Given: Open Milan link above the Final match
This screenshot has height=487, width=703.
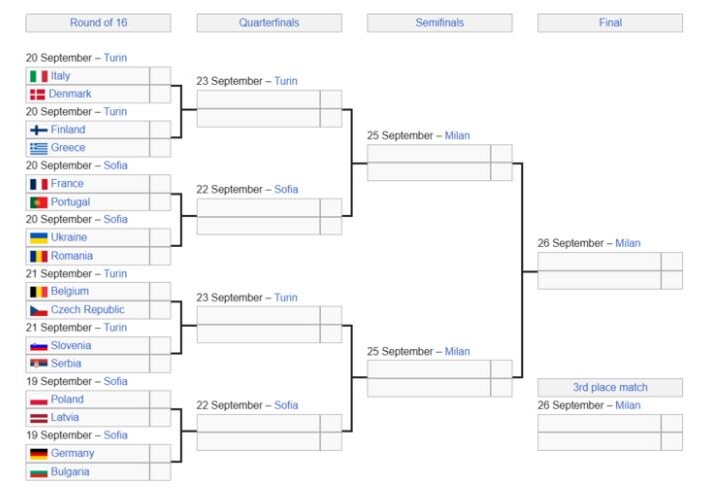Looking at the screenshot, I should (x=628, y=243).
